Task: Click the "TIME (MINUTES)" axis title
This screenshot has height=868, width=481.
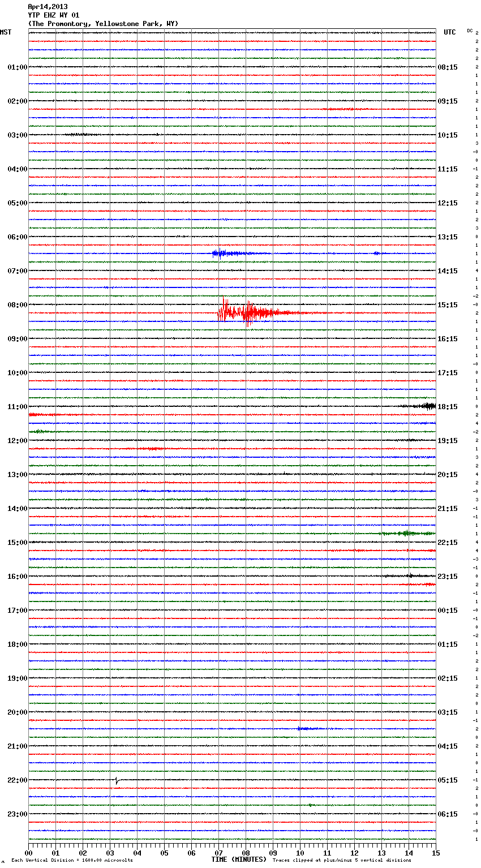Action: 239,860
